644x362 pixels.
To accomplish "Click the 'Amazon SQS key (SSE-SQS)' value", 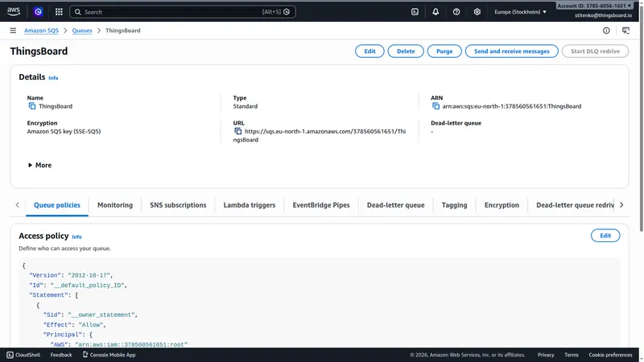I will (64, 131).
